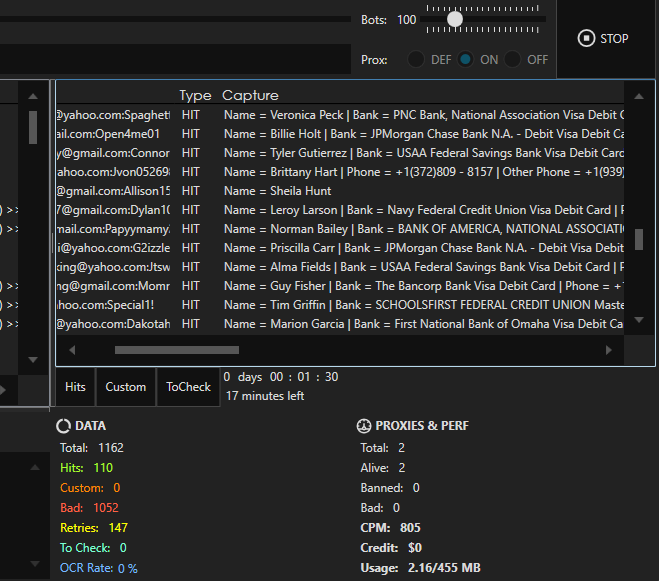The image size is (659, 581).
Task: Click the results list scroll-down arrow
Action: tap(639, 320)
